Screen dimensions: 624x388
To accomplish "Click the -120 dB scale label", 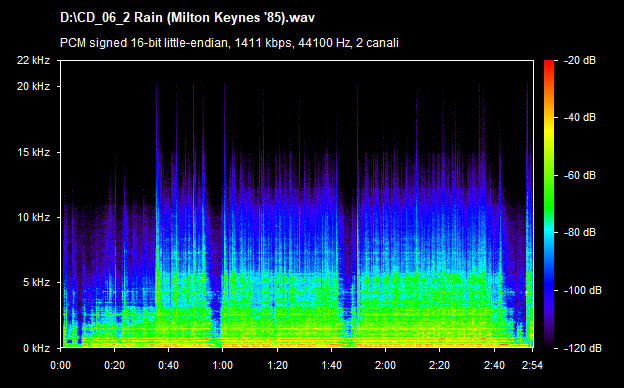I will coord(583,348).
